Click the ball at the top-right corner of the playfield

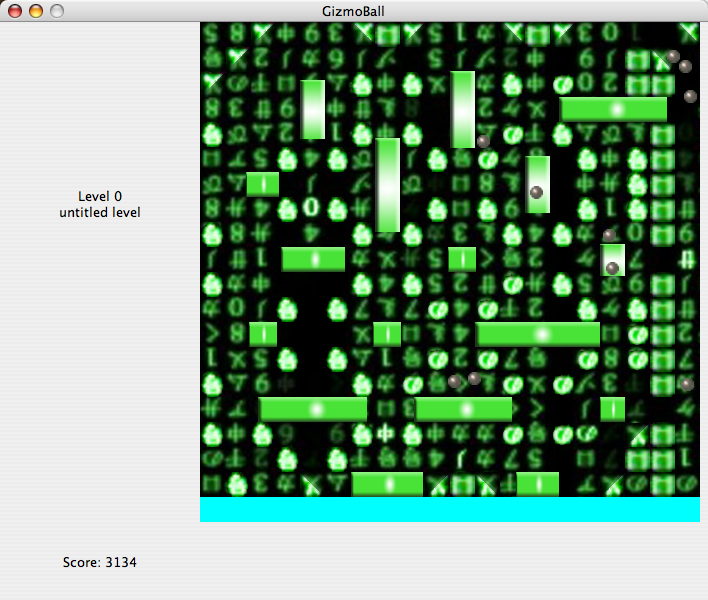(673, 57)
